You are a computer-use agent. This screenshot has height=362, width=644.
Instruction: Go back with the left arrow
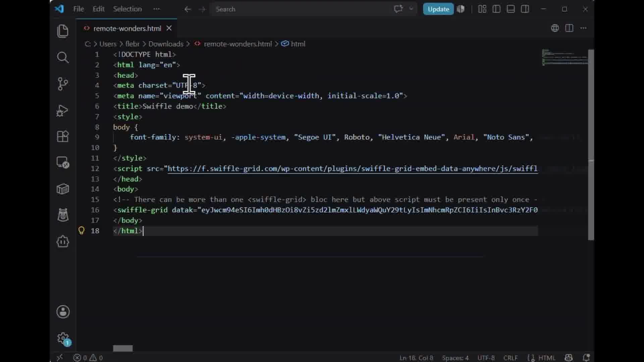click(187, 9)
